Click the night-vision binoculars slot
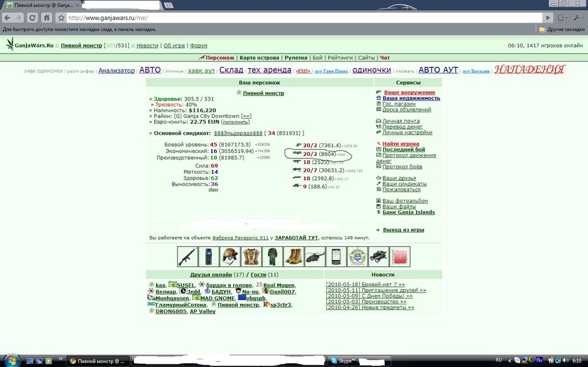 tap(379, 256)
